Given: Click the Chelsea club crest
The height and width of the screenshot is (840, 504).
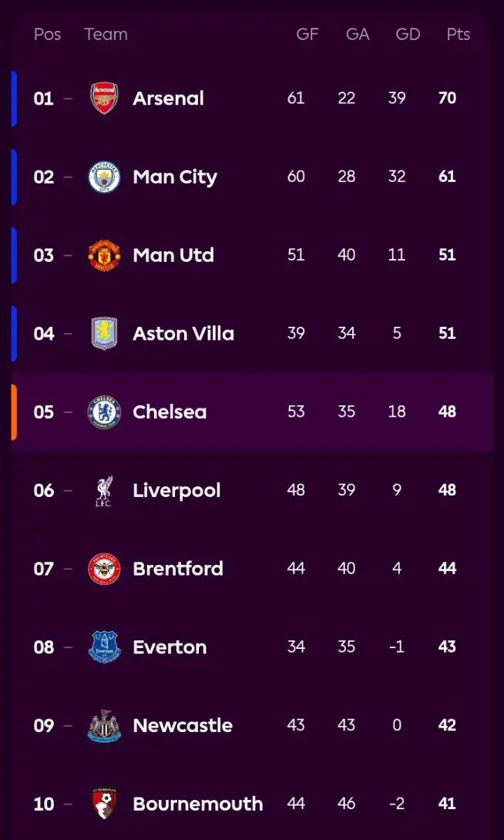Looking at the screenshot, I should click(x=104, y=412).
